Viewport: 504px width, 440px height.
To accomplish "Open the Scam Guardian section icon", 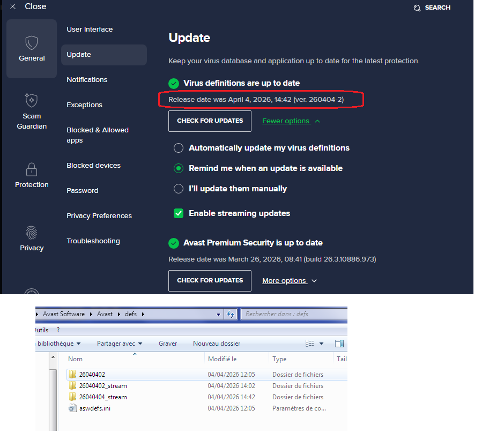I will (32, 100).
